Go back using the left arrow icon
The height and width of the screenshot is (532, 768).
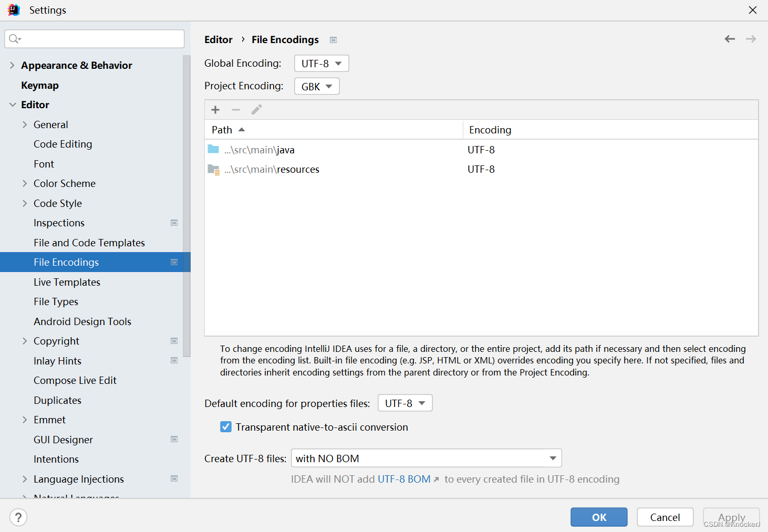730,39
